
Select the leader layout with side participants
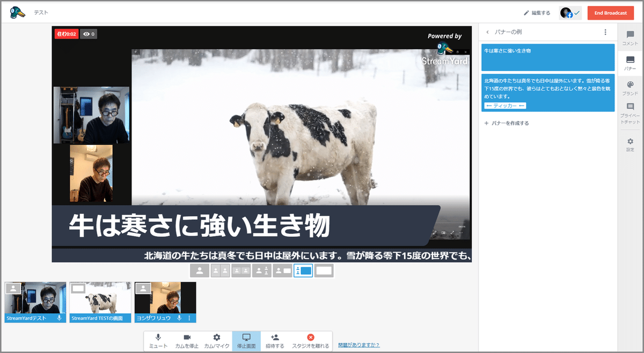[261, 271]
